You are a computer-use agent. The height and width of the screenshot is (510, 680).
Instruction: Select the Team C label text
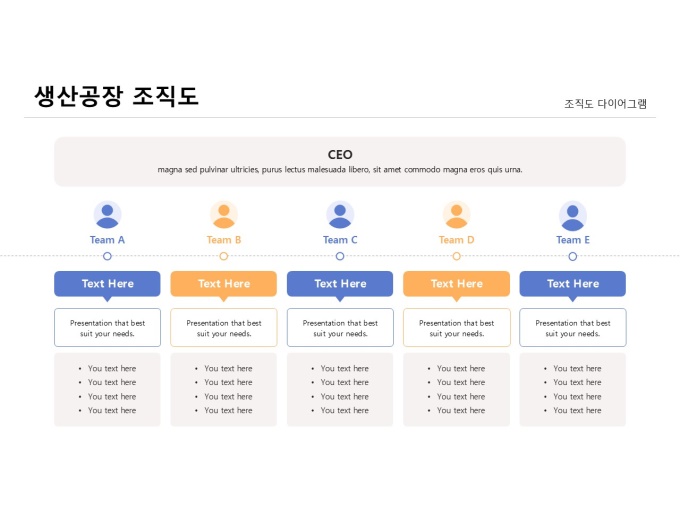tap(340, 240)
